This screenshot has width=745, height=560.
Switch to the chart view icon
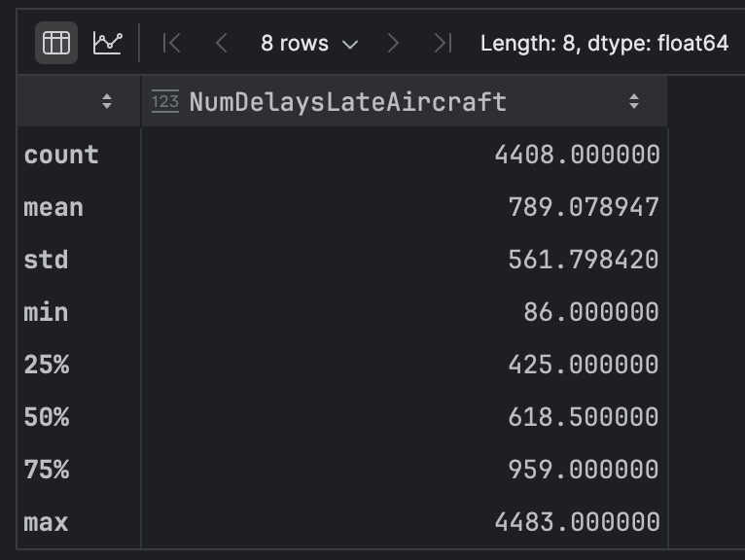click(108, 43)
